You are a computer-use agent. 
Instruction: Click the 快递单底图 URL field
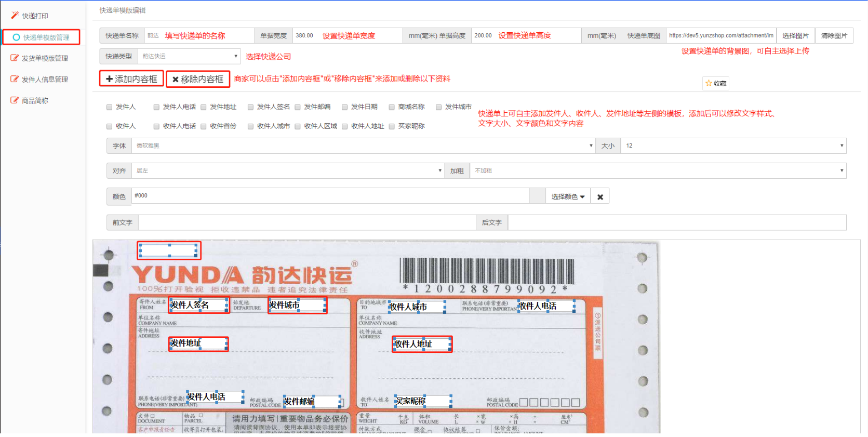pyautogui.click(x=721, y=35)
